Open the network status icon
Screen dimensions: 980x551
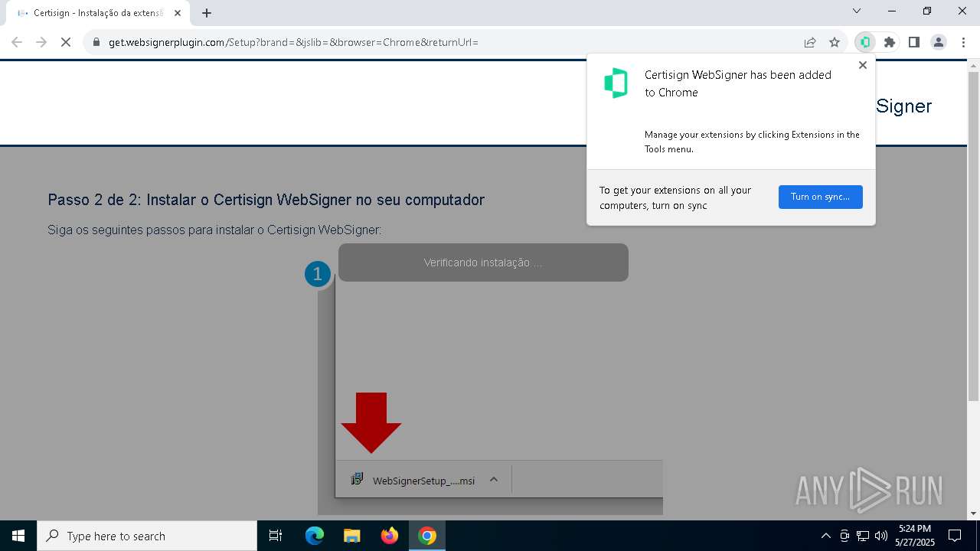pos(863,536)
